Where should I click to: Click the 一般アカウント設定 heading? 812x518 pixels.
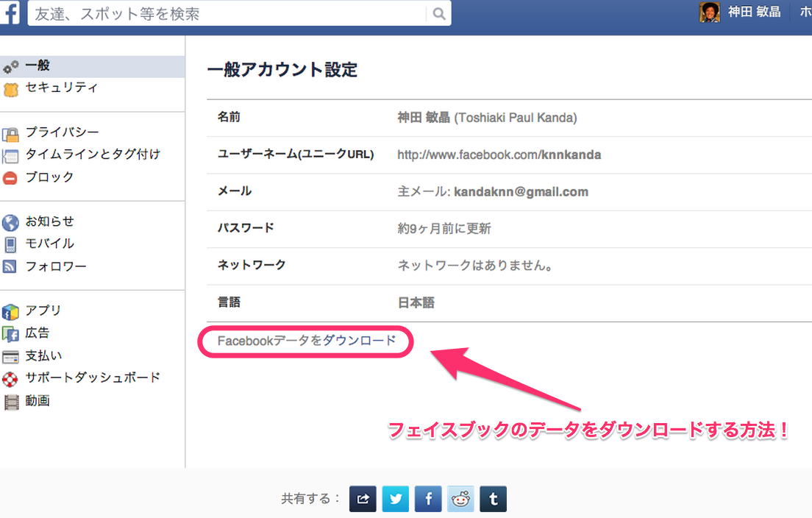282,69
